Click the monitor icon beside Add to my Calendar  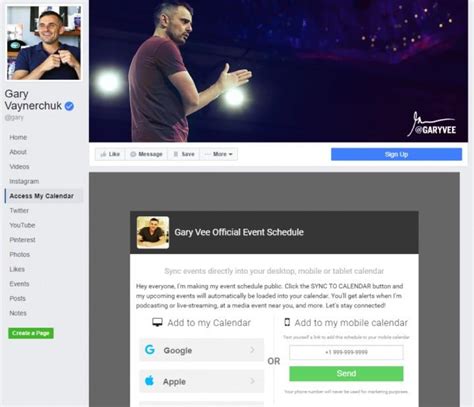[157, 322]
